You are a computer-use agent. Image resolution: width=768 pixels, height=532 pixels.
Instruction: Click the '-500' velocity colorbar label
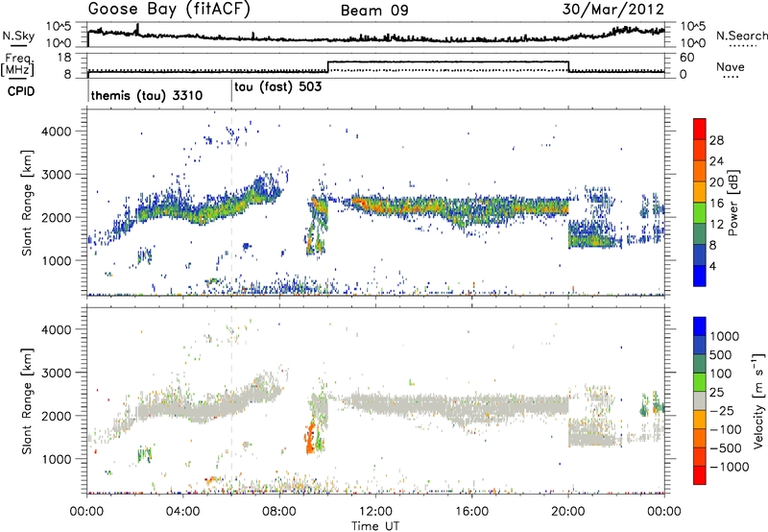(x=726, y=448)
